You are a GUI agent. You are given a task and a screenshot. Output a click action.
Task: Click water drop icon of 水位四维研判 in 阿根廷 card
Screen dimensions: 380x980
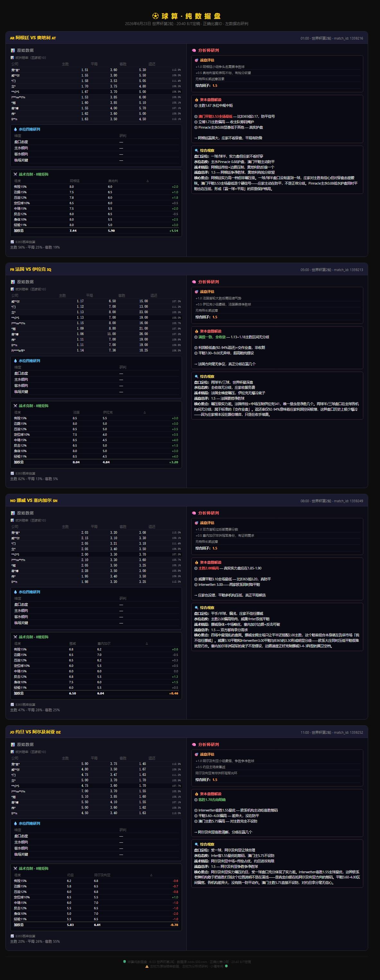tap(16, 129)
